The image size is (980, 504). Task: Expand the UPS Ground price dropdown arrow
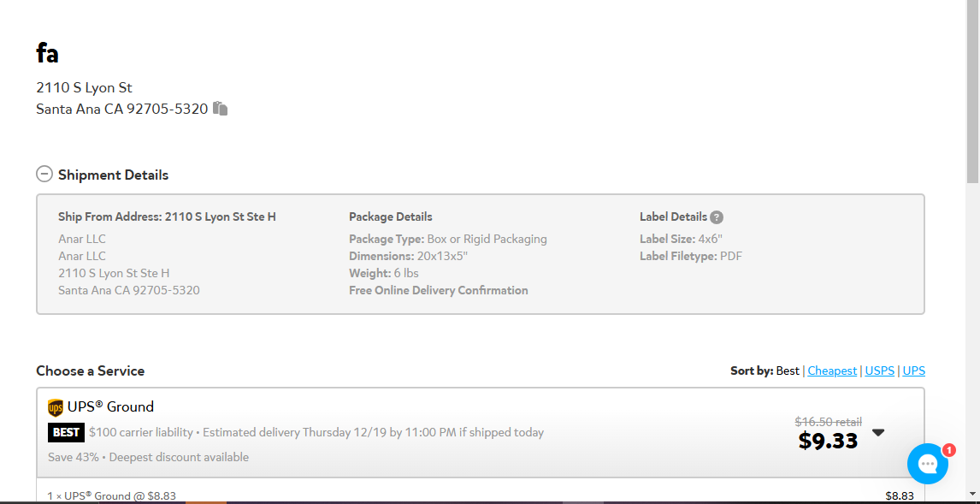pyautogui.click(x=878, y=433)
